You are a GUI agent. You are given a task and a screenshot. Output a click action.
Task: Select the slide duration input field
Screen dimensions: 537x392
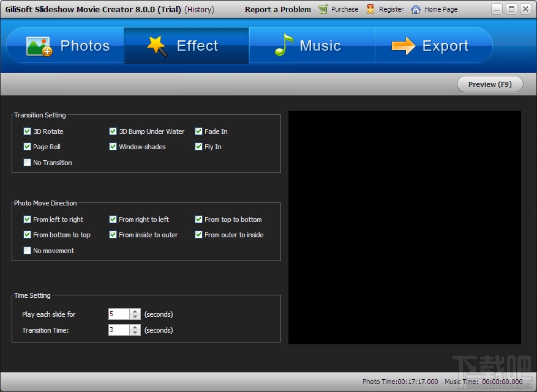118,314
